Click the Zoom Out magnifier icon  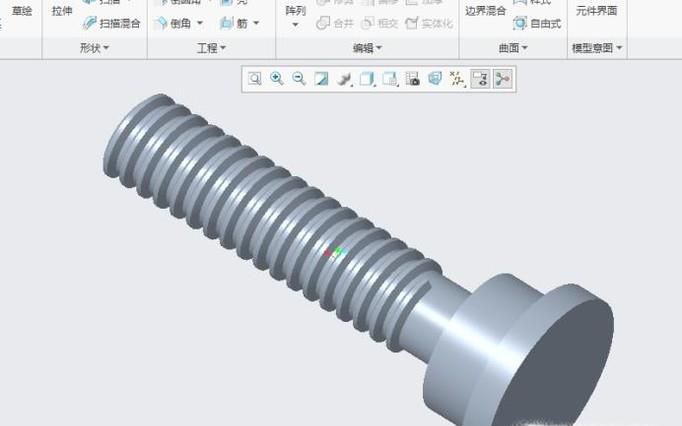click(x=299, y=79)
